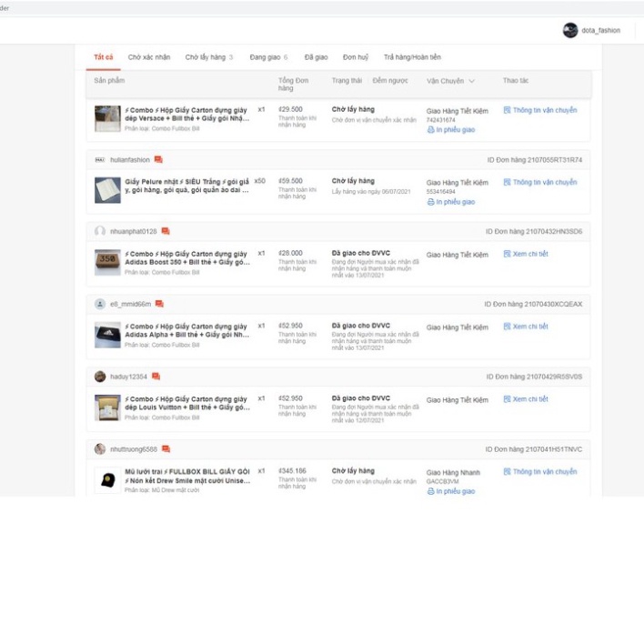Switch to the Chờ xác nhận tab
Image resolution: width=644 pixels, height=644 pixels.
coord(148,57)
